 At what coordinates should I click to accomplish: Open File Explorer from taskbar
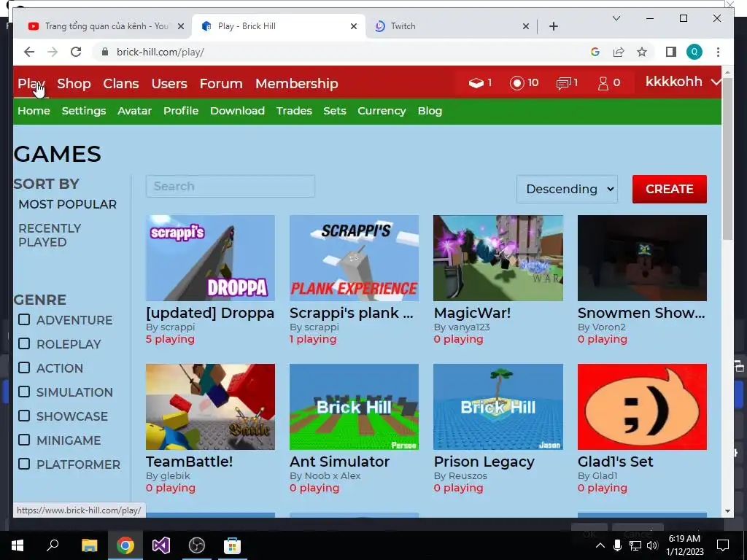[89, 545]
